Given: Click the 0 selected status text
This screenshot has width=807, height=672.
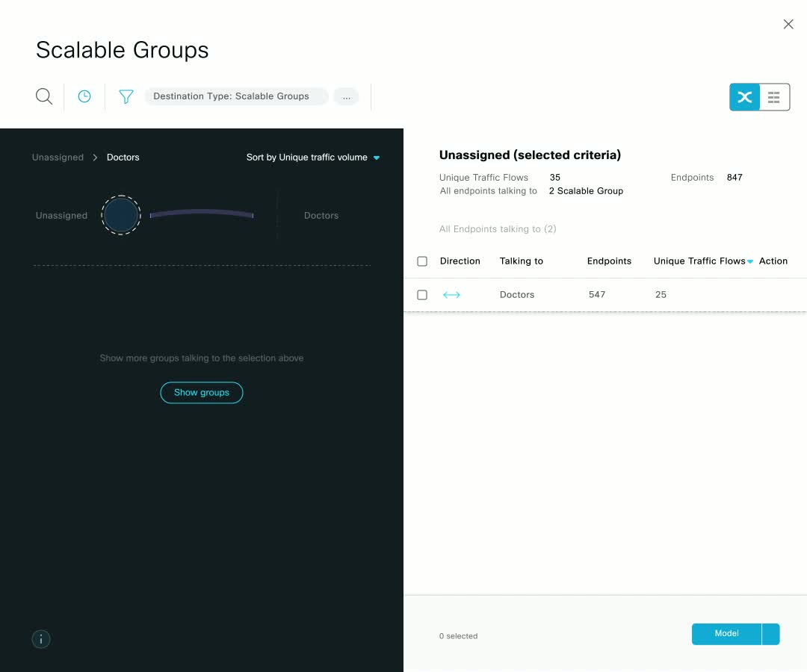Looking at the screenshot, I should (x=459, y=636).
